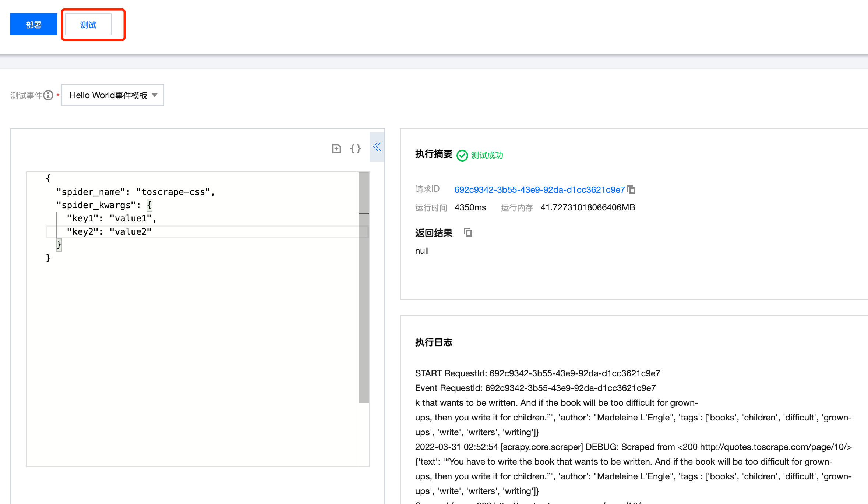Click the copy icon after 692c9342 request ID
Image resolution: width=868 pixels, height=504 pixels.
[631, 189]
